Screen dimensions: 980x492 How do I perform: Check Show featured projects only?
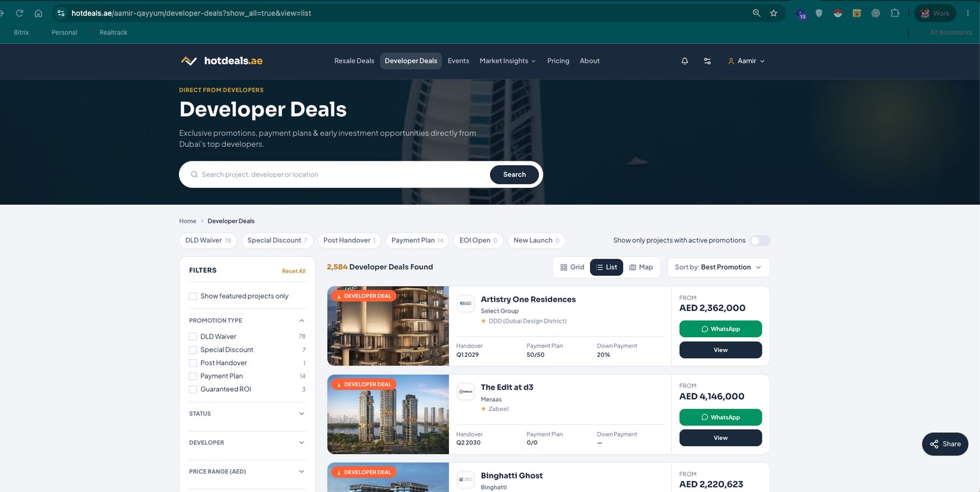click(x=193, y=296)
